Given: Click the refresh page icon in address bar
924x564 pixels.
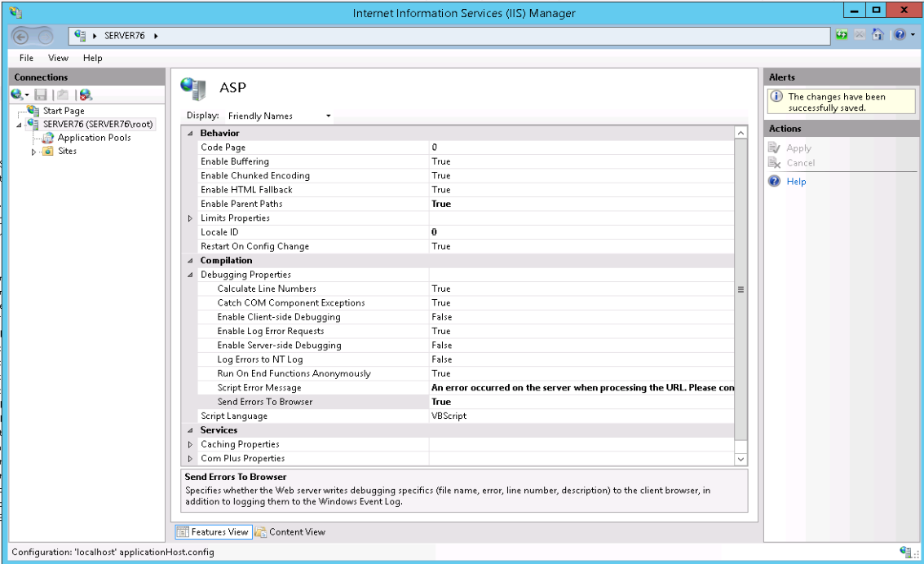Looking at the screenshot, I should [842, 35].
